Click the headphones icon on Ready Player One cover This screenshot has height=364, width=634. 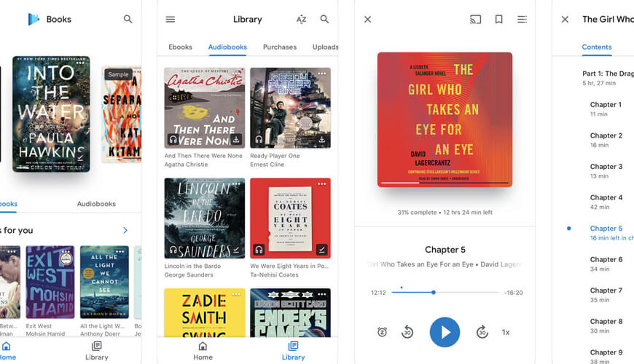pos(259,139)
